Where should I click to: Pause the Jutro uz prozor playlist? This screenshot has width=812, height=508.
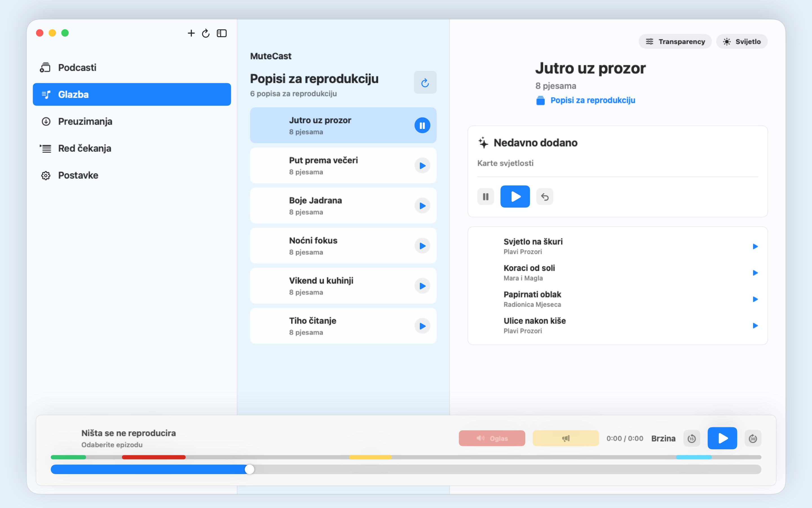[x=422, y=125]
